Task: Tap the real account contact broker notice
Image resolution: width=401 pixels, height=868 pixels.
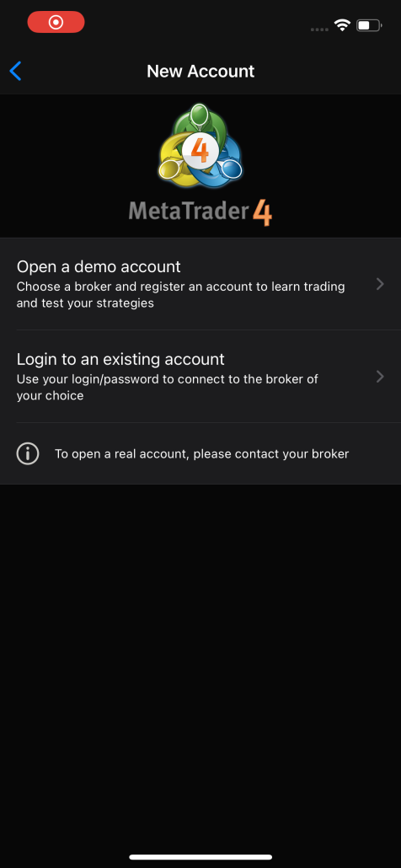Action: point(201,454)
